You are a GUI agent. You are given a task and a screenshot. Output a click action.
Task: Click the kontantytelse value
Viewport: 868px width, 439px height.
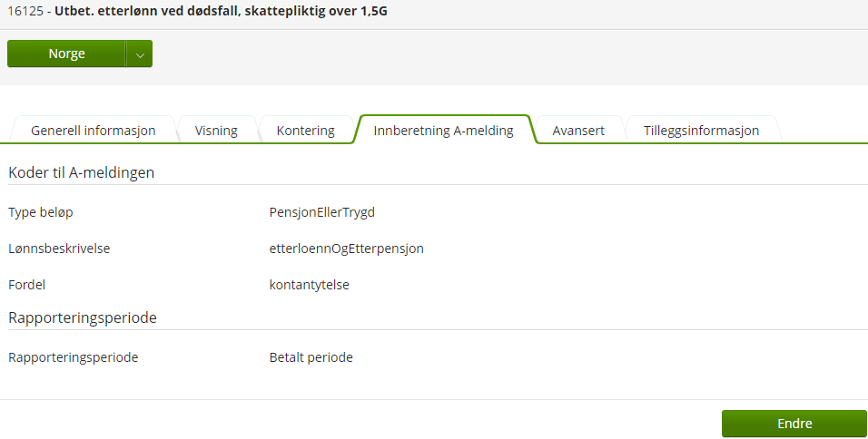pyautogui.click(x=310, y=285)
